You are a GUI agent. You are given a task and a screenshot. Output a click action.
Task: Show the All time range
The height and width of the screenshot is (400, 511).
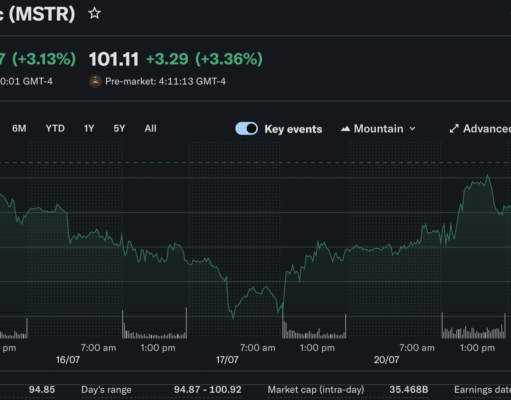(150, 129)
